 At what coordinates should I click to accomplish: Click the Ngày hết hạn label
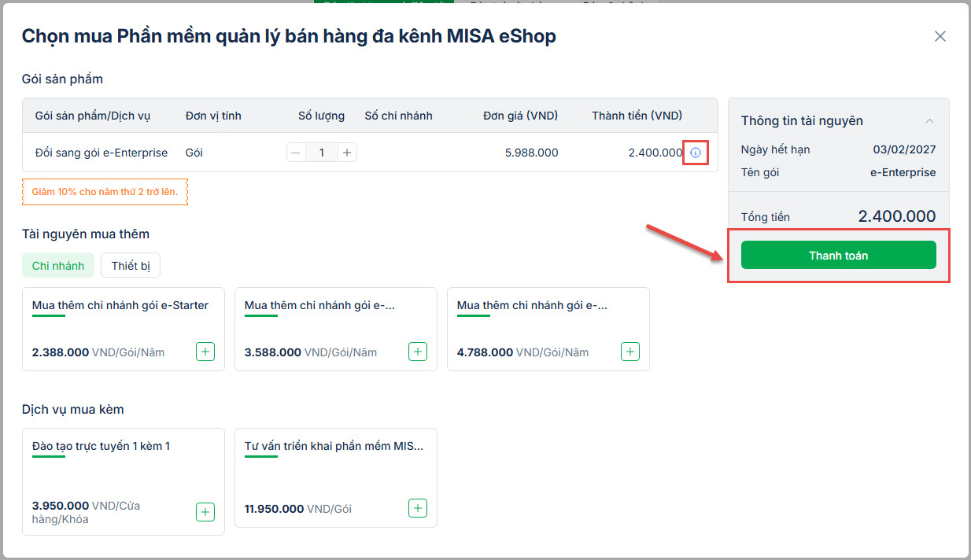pos(775,149)
